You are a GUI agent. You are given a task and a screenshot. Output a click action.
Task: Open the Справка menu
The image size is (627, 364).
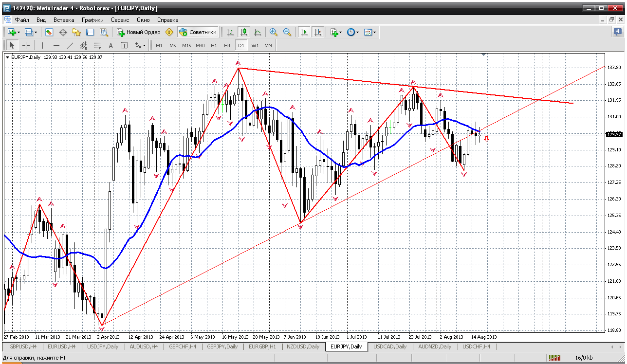coord(168,20)
